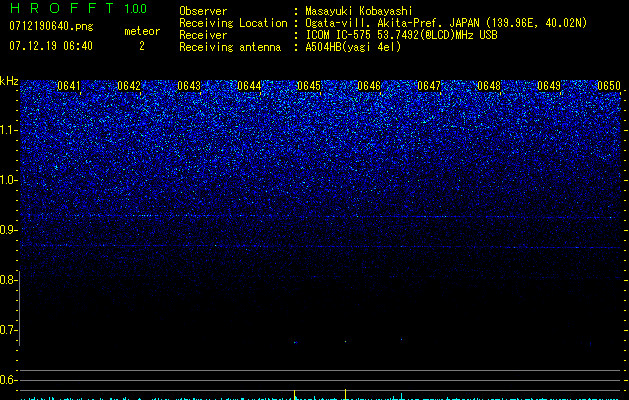The image size is (629, 400).
Task: Click the 0.8 kHz axis label
Action: coord(8,280)
